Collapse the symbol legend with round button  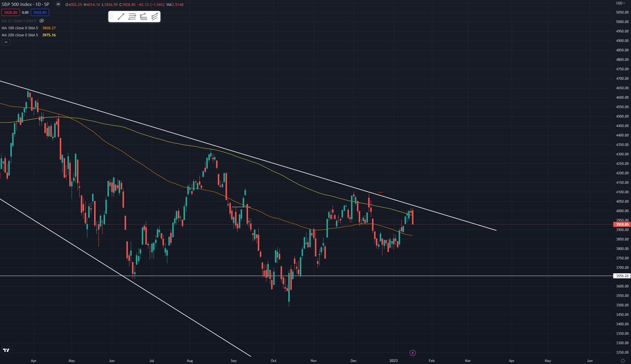click(x=58, y=5)
